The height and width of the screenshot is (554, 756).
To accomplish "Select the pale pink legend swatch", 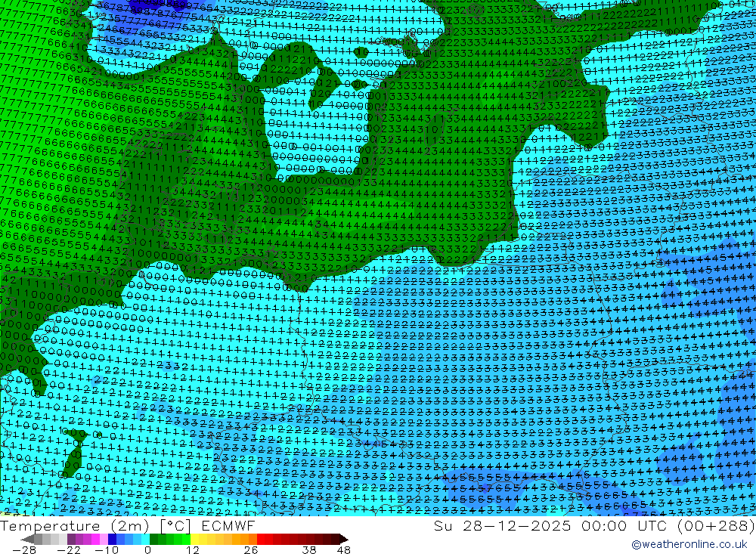I will (x=104, y=539).
